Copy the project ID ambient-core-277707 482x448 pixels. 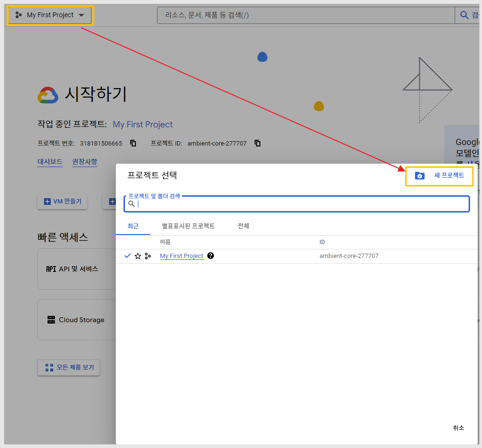(258, 143)
